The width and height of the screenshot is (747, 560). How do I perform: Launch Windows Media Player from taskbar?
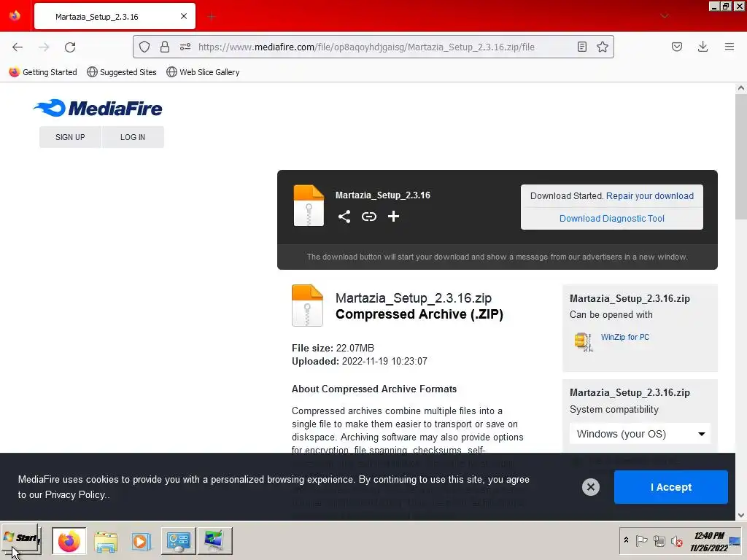[x=141, y=541]
